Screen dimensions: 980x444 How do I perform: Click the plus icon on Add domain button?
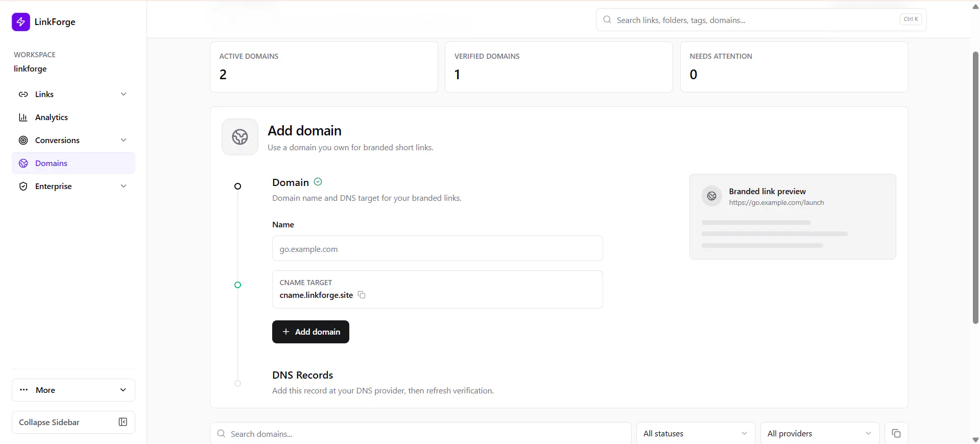pyautogui.click(x=286, y=332)
